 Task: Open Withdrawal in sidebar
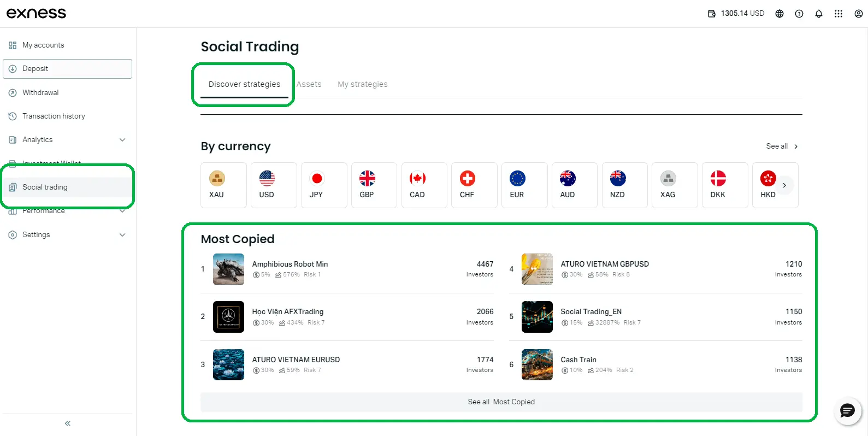(x=67, y=93)
